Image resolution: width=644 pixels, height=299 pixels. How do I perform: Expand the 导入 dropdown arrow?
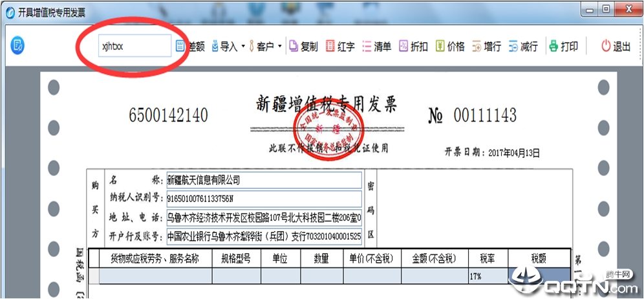pyautogui.click(x=242, y=46)
